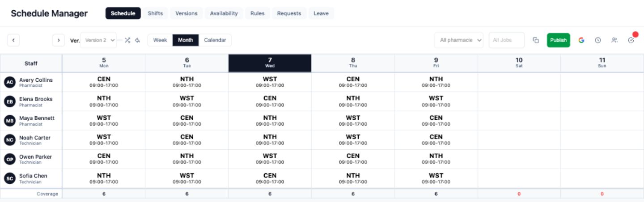Open Sofia Chen Wednesday CEN shift
The width and height of the screenshot is (644, 202).
pyautogui.click(x=270, y=178)
